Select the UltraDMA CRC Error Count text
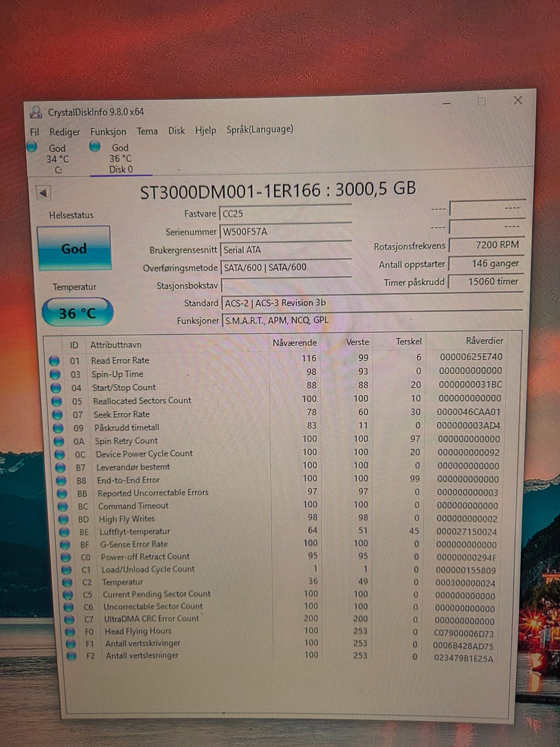Image resolution: width=560 pixels, height=747 pixels. (x=152, y=619)
